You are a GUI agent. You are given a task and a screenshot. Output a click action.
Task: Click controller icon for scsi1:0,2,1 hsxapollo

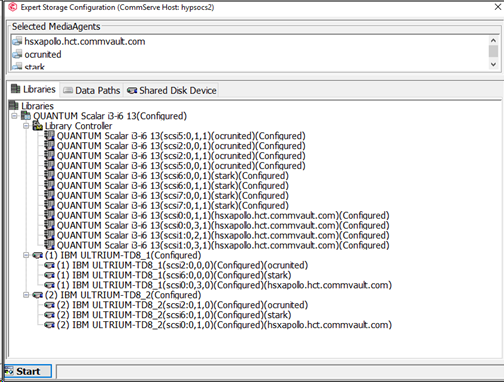(x=49, y=235)
